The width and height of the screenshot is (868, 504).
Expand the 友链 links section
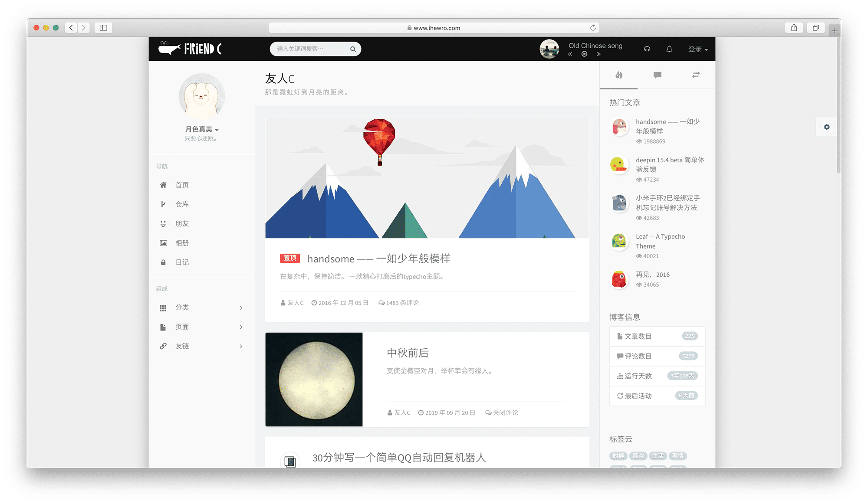pyautogui.click(x=202, y=346)
